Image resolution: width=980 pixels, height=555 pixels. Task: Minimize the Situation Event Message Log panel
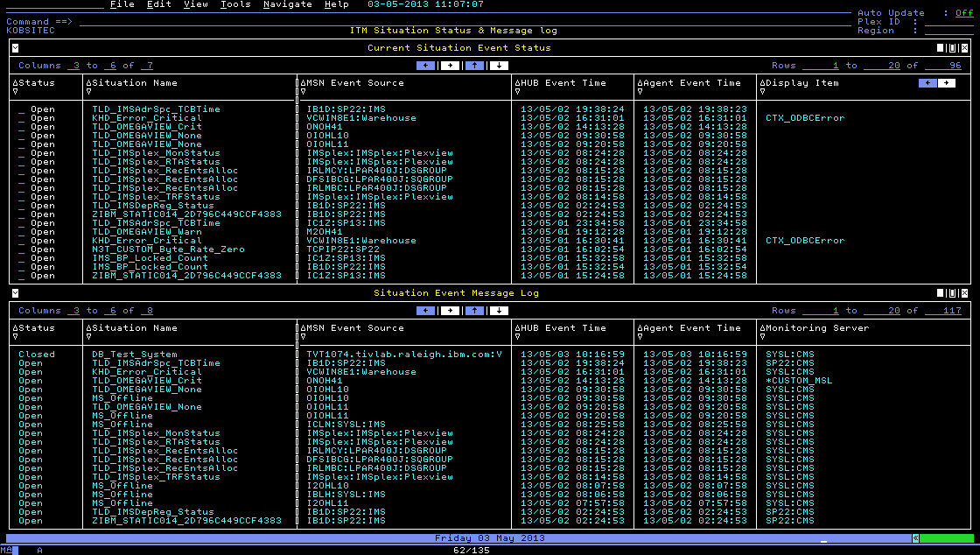click(x=940, y=293)
